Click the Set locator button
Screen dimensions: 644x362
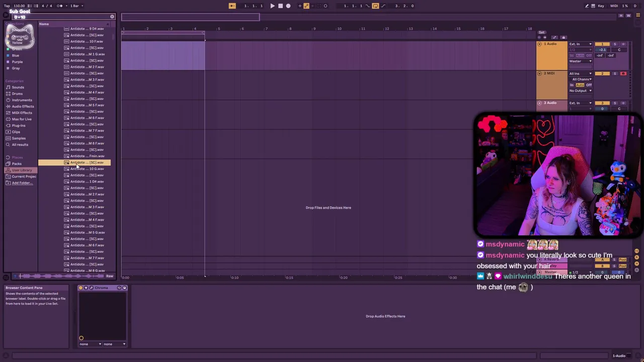point(542,32)
